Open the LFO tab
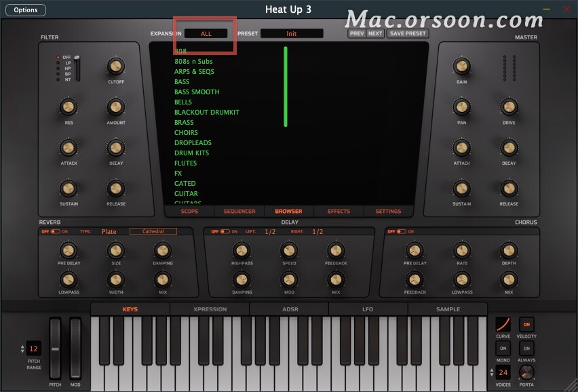This screenshot has width=578, height=392. pyautogui.click(x=368, y=309)
